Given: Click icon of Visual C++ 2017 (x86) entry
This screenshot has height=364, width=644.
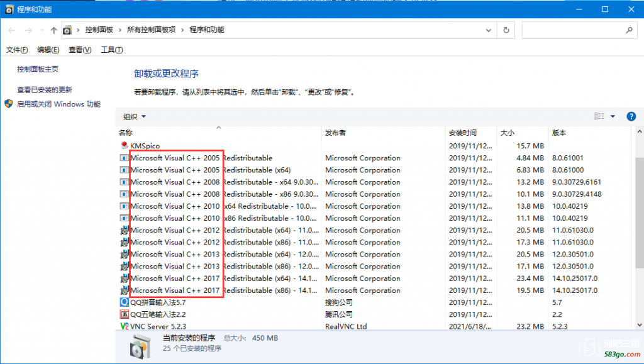Looking at the screenshot, I should click(124, 290).
